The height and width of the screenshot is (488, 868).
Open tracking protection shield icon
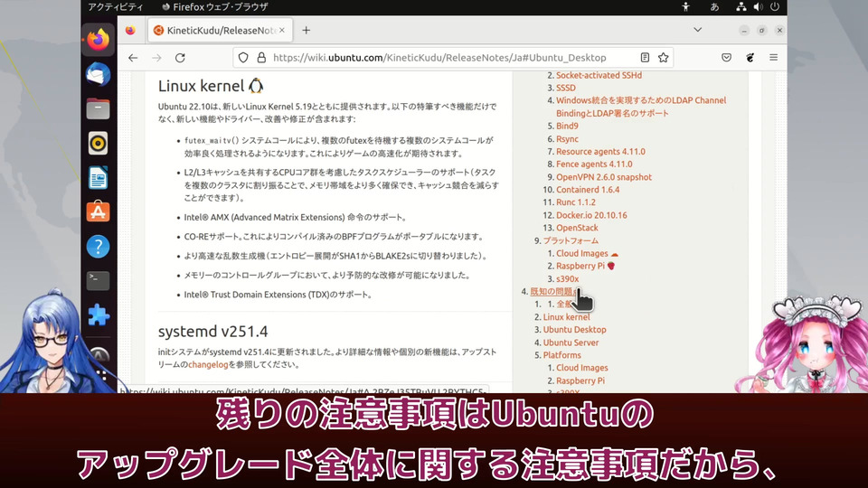pos(243,58)
